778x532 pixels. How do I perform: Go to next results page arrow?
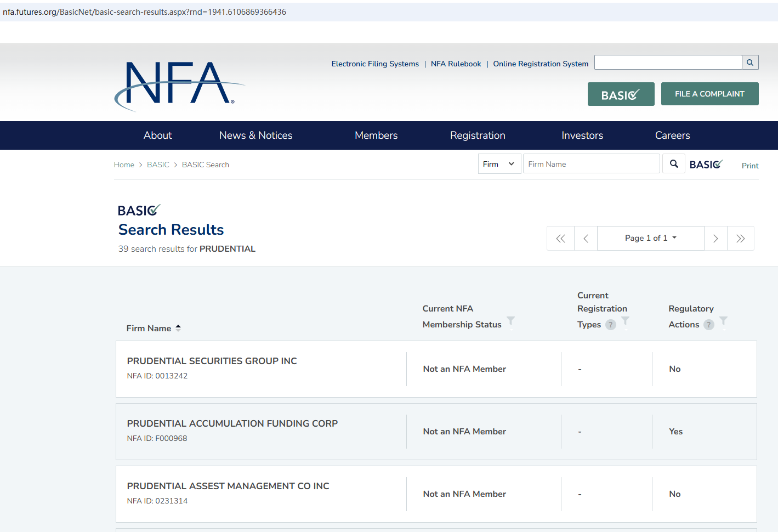tap(715, 239)
